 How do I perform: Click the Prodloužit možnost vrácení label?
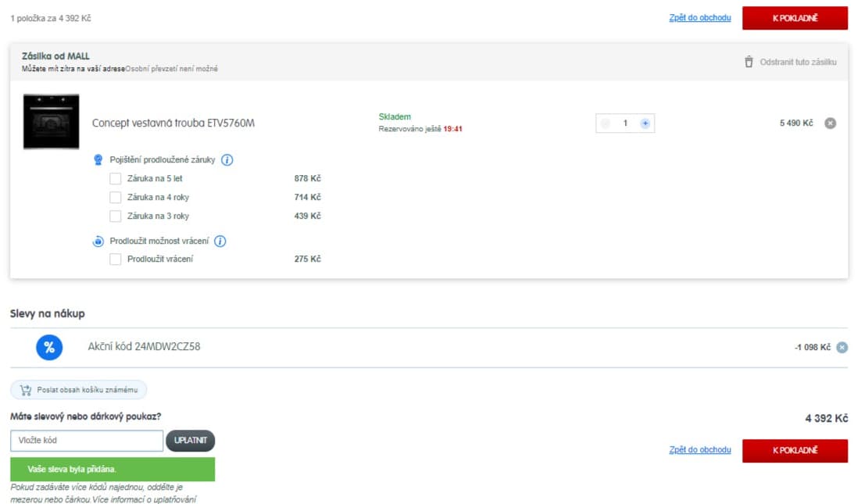pyautogui.click(x=159, y=241)
